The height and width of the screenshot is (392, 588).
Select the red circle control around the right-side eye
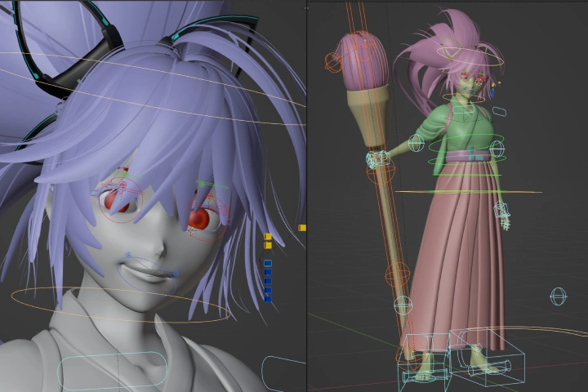pyautogui.click(x=207, y=219)
